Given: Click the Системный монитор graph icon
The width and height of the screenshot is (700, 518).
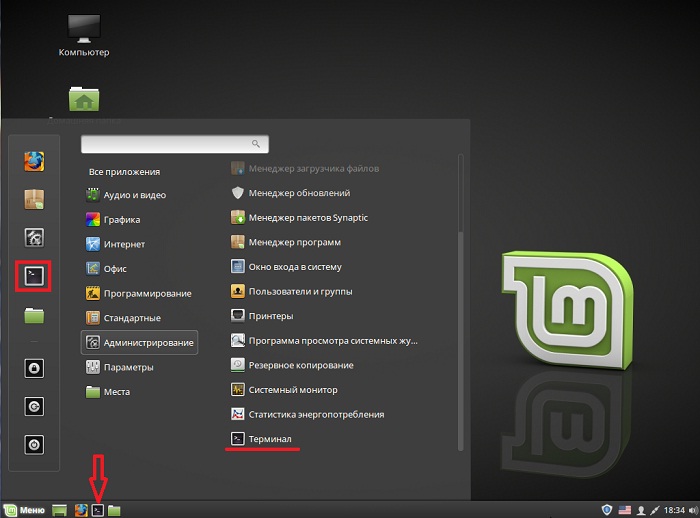Looking at the screenshot, I should [238, 389].
